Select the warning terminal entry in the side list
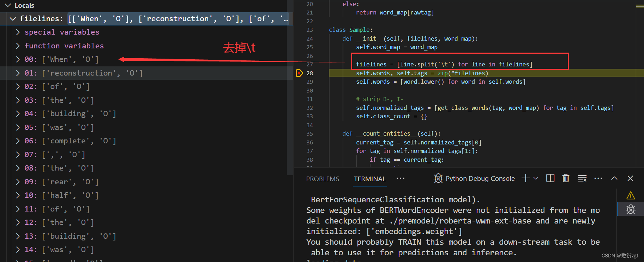Image resolution: width=644 pixels, height=262 pixels. (x=630, y=195)
